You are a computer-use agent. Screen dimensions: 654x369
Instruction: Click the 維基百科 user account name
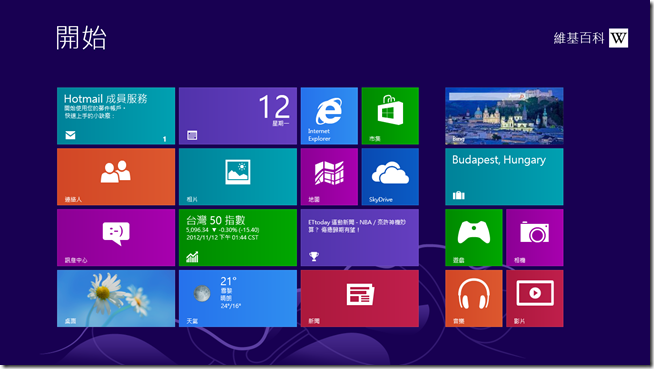pyautogui.click(x=579, y=38)
